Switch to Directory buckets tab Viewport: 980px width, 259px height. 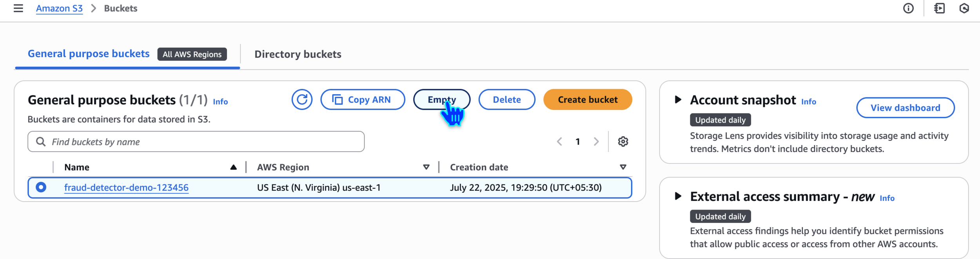pos(298,54)
